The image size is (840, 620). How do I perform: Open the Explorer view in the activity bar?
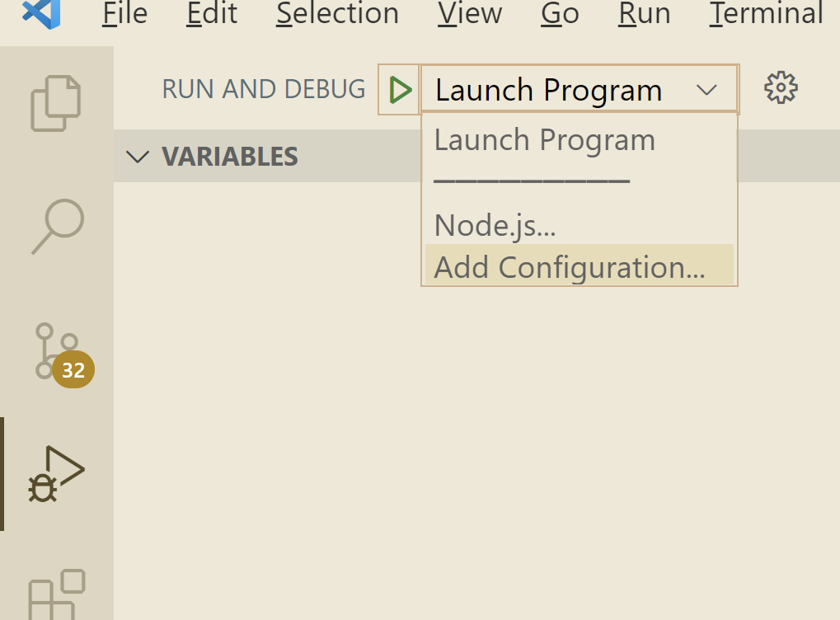[x=56, y=103]
